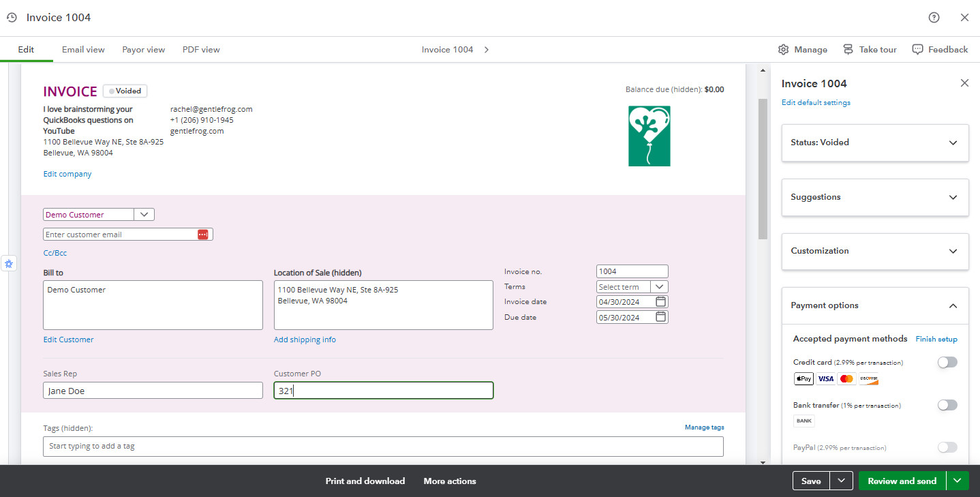Switch to the Edit tab

[x=26, y=50]
